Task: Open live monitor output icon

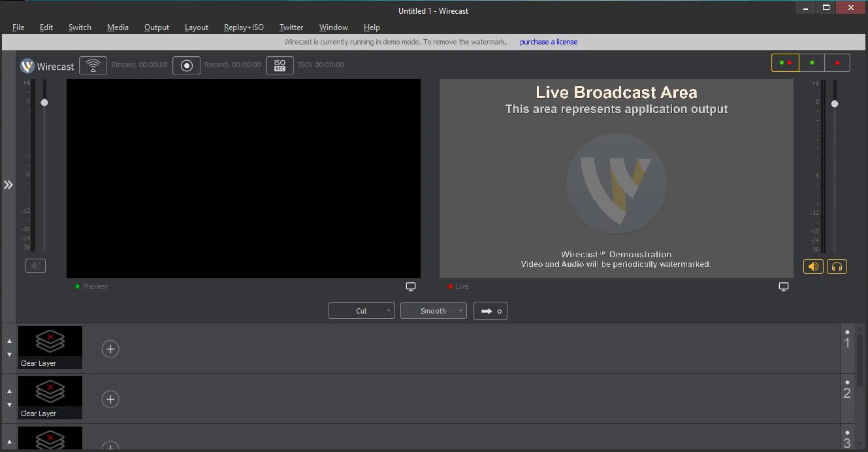Action: tap(784, 287)
